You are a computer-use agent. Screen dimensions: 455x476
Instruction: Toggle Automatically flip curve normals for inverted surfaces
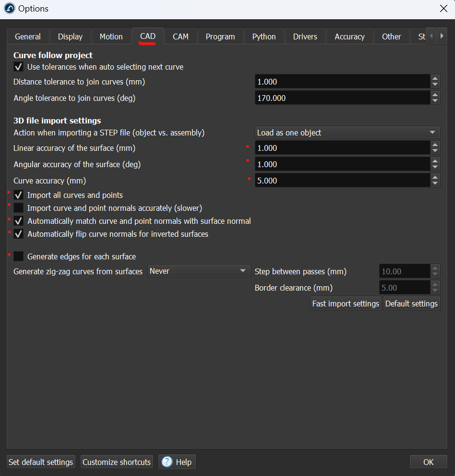pos(19,234)
